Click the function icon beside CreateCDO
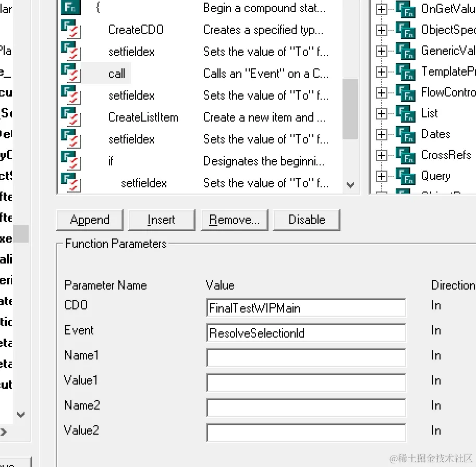Screen dimensions: 476x467 (71, 29)
